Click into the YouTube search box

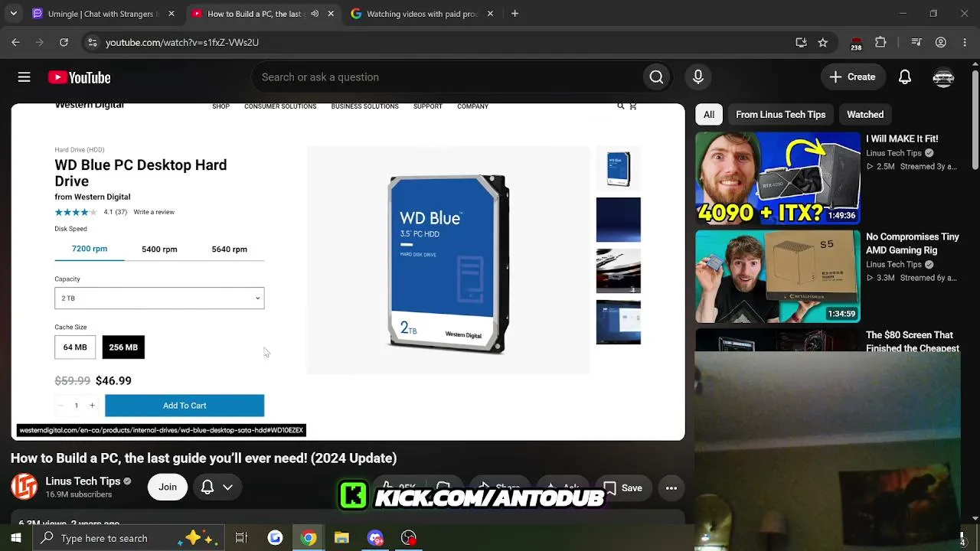coord(448,77)
